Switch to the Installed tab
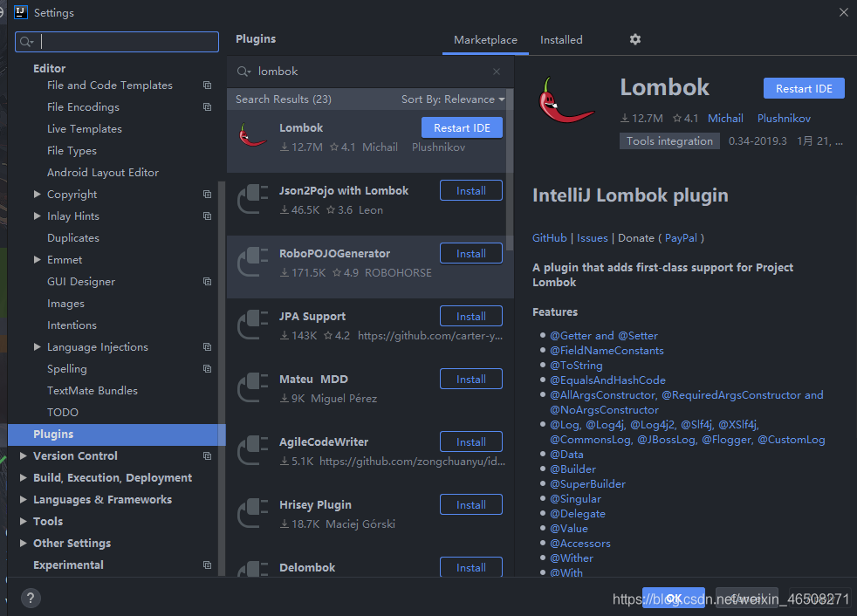This screenshot has height=616, width=857. 561,40
